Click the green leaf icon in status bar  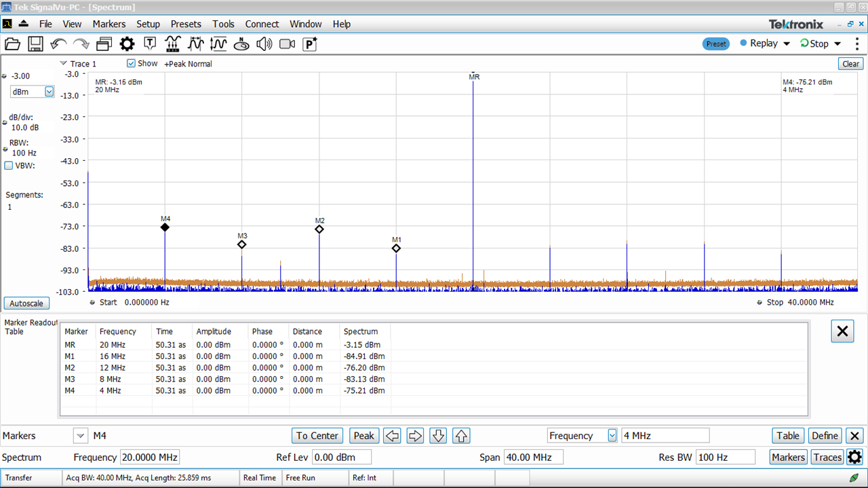(x=854, y=478)
